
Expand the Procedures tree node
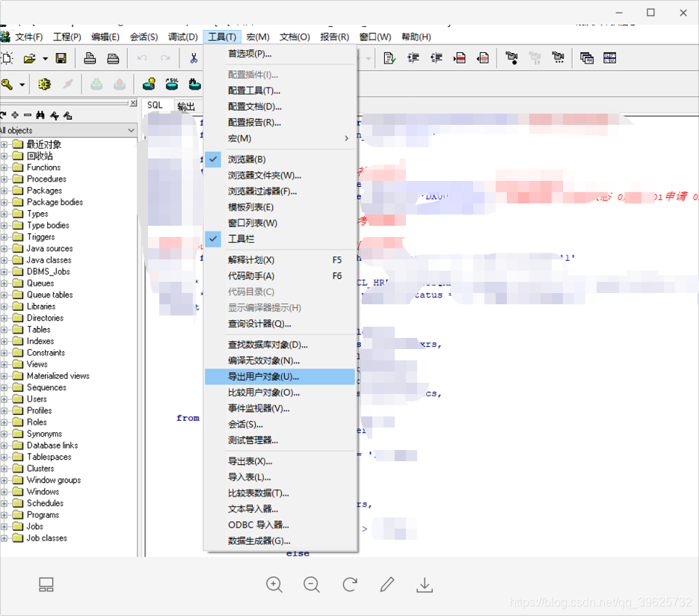coord(4,179)
